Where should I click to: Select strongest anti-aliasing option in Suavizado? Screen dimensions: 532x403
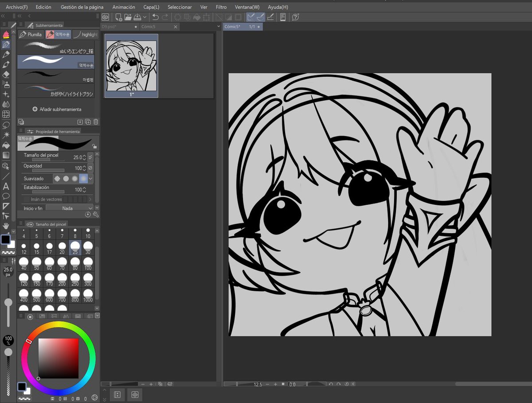pos(83,178)
